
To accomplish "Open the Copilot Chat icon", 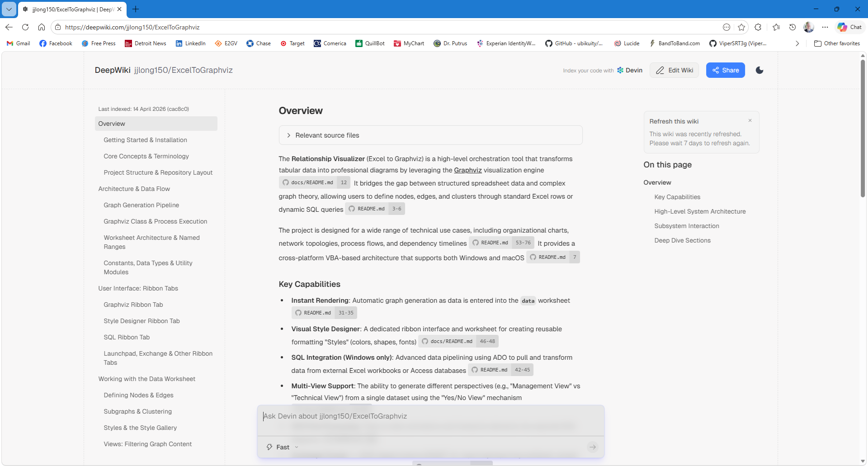I will pos(849,27).
